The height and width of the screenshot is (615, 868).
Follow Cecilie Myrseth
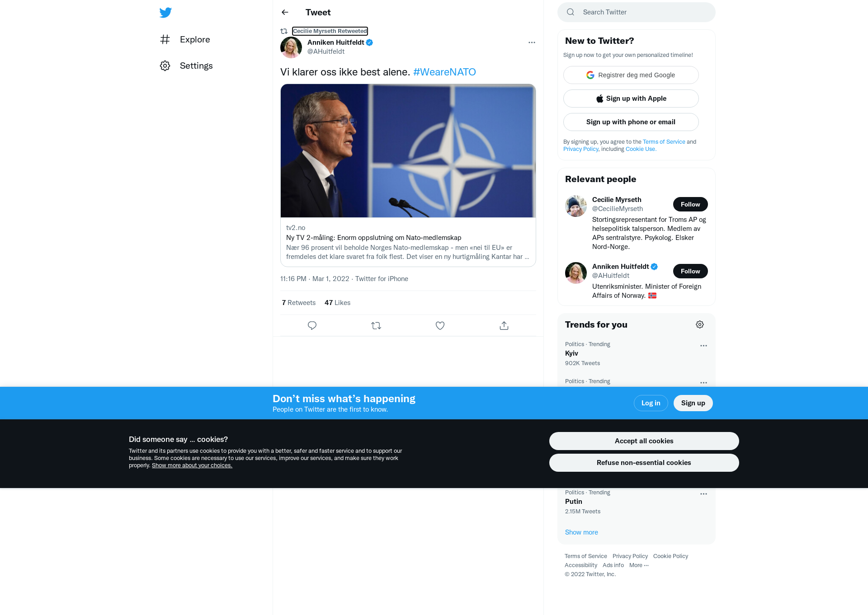click(690, 204)
